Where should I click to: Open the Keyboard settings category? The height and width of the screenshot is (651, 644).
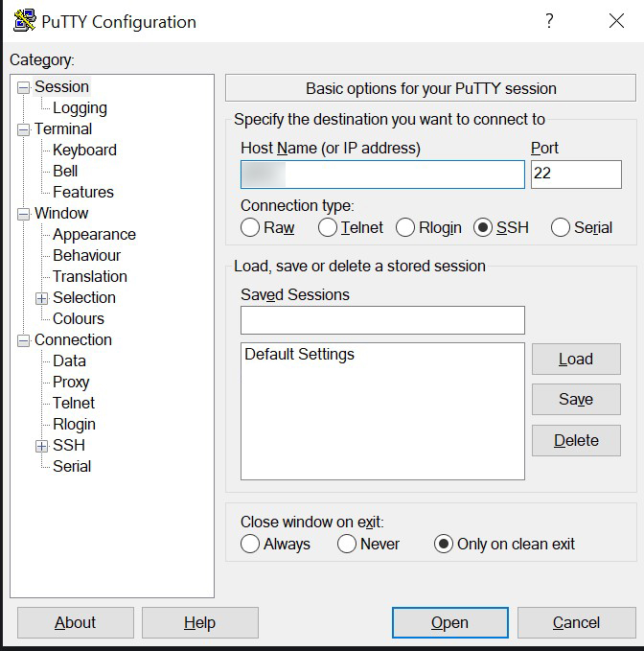pos(84,150)
